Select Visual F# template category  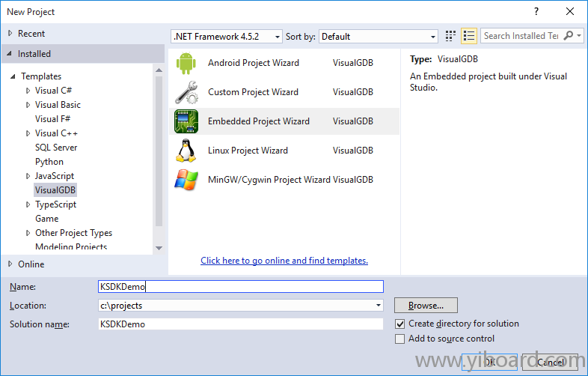(53, 119)
